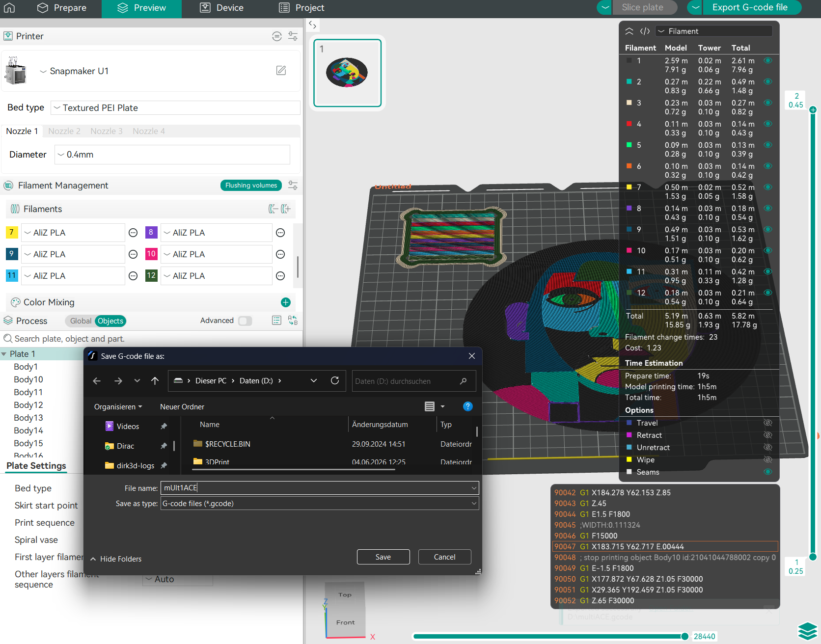821x644 pixels.
Task: Click Neuer Ordner button
Action: coord(182,407)
